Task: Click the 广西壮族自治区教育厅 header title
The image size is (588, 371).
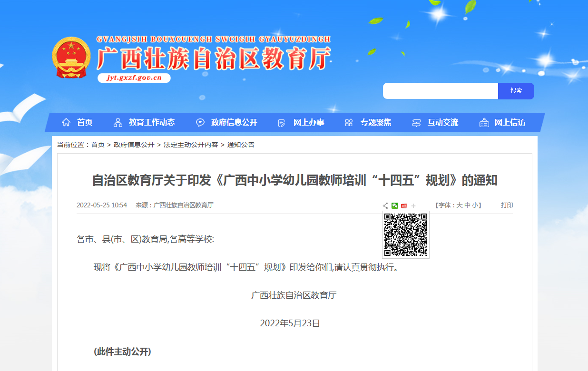Action: click(x=214, y=59)
